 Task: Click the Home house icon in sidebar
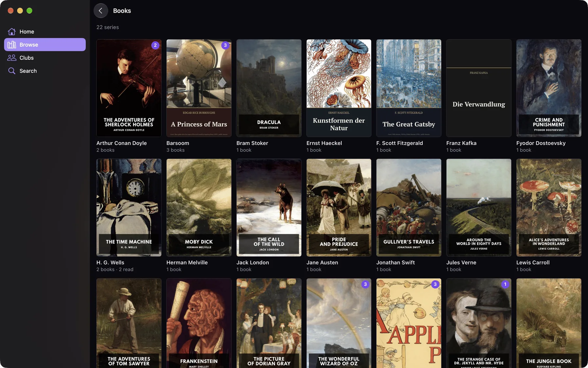click(12, 32)
